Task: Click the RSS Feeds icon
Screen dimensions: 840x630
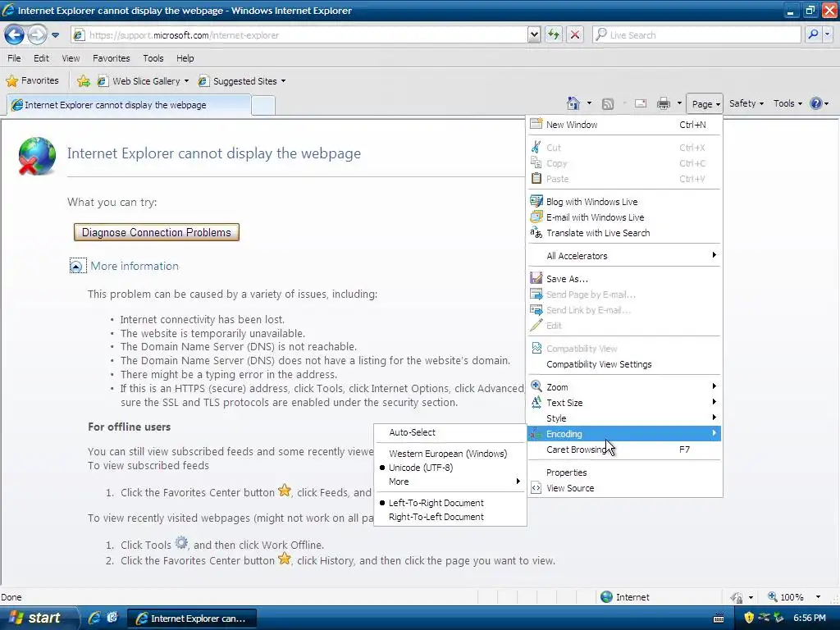Action: pyautogui.click(x=608, y=104)
